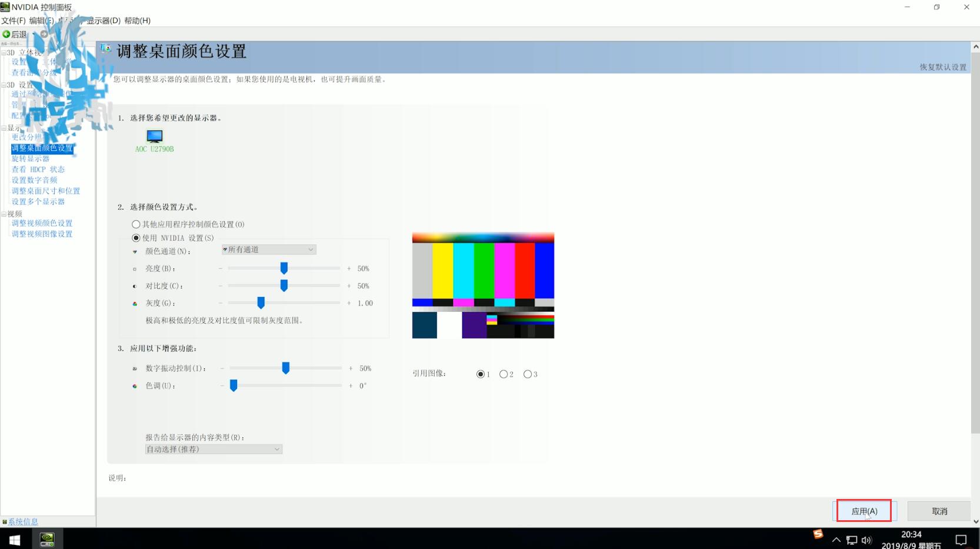
Task: Open 设置数字音频 in the tree
Action: pyautogui.click(x=34, y=180)
